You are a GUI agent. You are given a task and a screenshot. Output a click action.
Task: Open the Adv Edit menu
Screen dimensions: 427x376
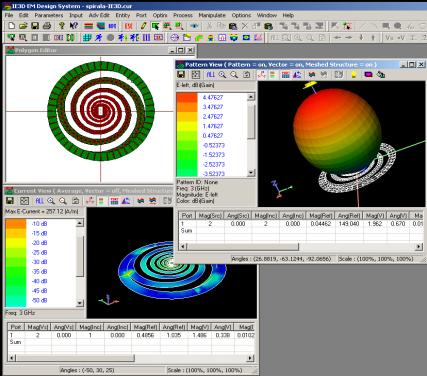coord(99,15)
